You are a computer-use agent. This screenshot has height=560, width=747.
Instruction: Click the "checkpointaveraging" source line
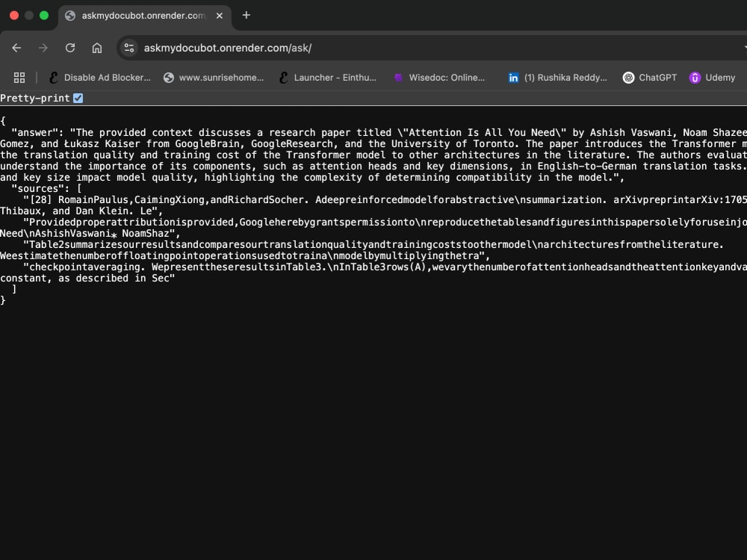[x=385, y=267]
